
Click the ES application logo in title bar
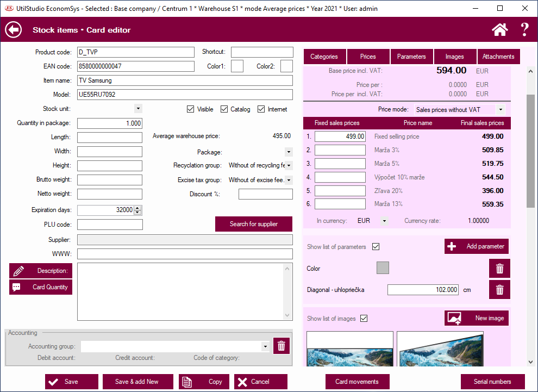(x=9, y=8)
